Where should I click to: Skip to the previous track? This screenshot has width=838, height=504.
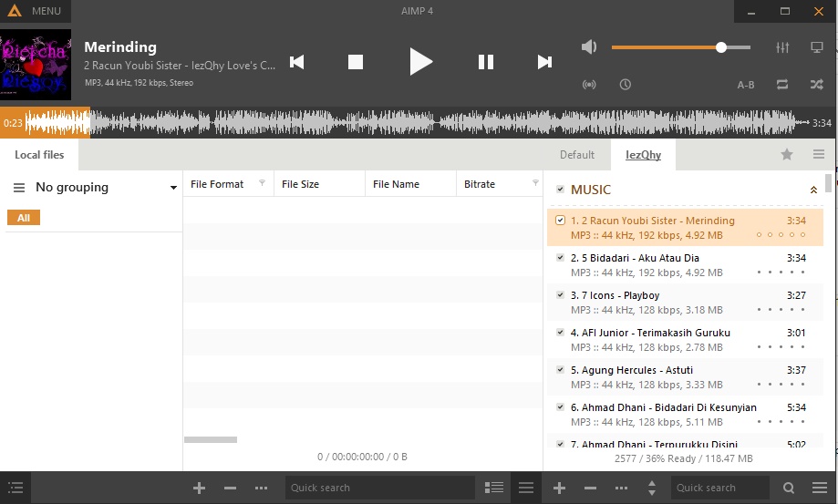tap(296, 62)
